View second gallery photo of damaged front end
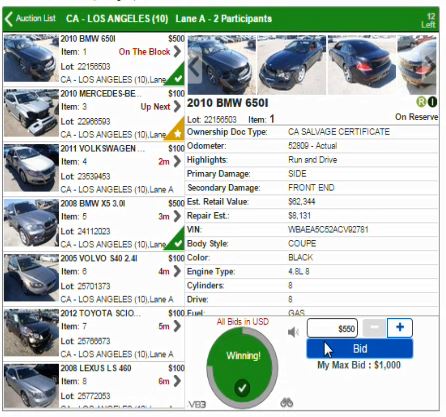This screenshot has width=446, height=417. [292, 65]
